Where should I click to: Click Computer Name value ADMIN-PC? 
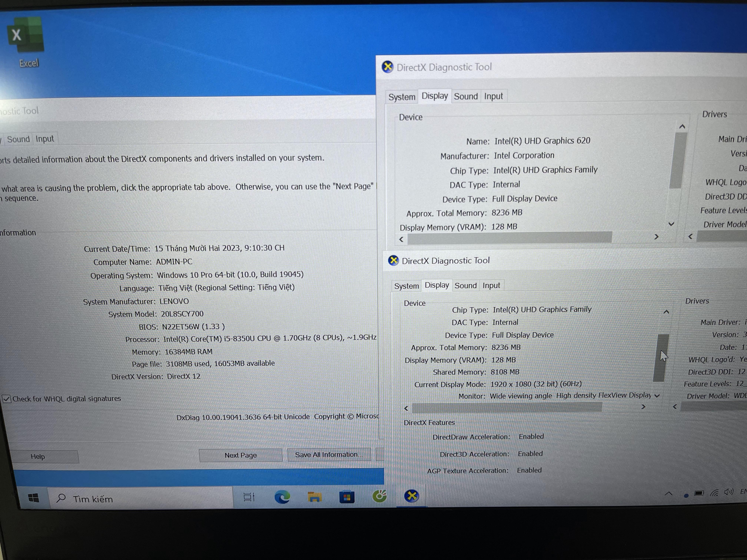(174, 262)
